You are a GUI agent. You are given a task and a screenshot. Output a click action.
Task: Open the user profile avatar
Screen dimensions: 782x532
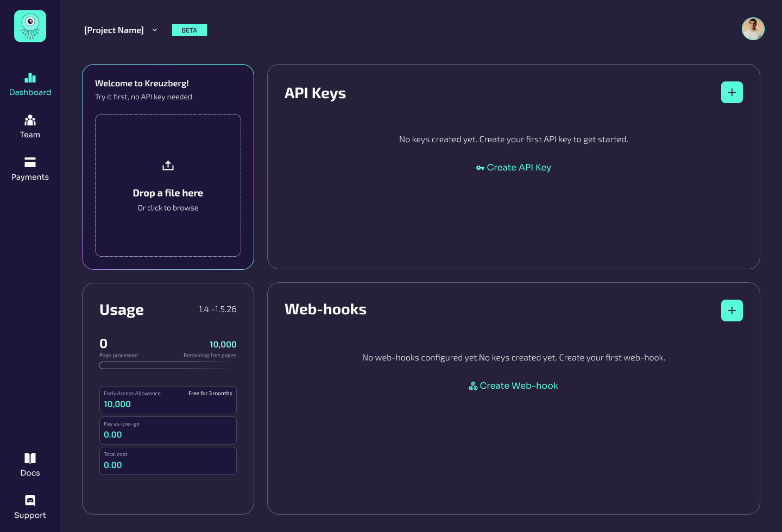click(753, 29)
